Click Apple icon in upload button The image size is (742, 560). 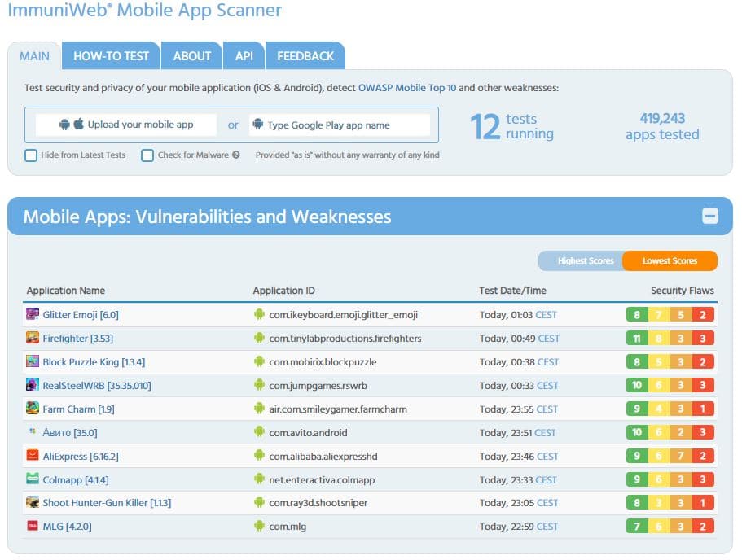[x=78, y=124]
